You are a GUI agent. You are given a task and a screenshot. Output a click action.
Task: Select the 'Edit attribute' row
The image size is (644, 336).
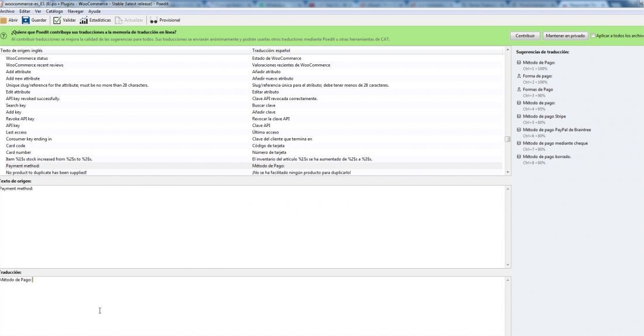click(x=251, y=92)
